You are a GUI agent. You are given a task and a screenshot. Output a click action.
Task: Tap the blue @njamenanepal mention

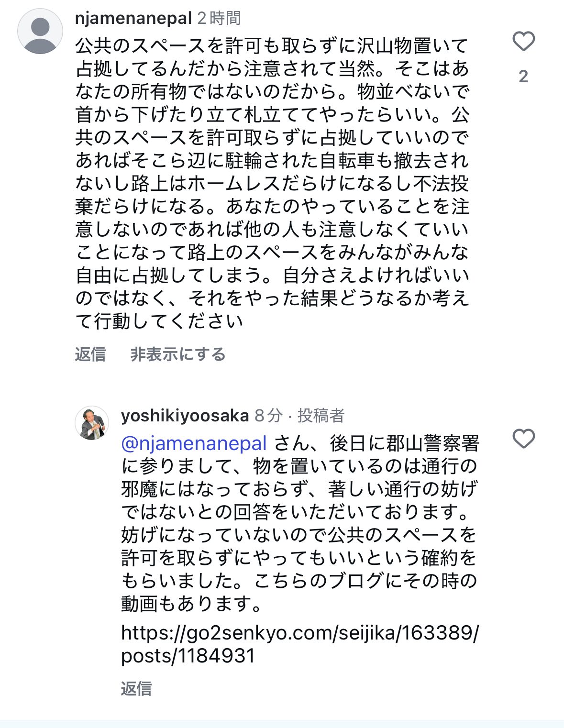[x=194, y=443]
